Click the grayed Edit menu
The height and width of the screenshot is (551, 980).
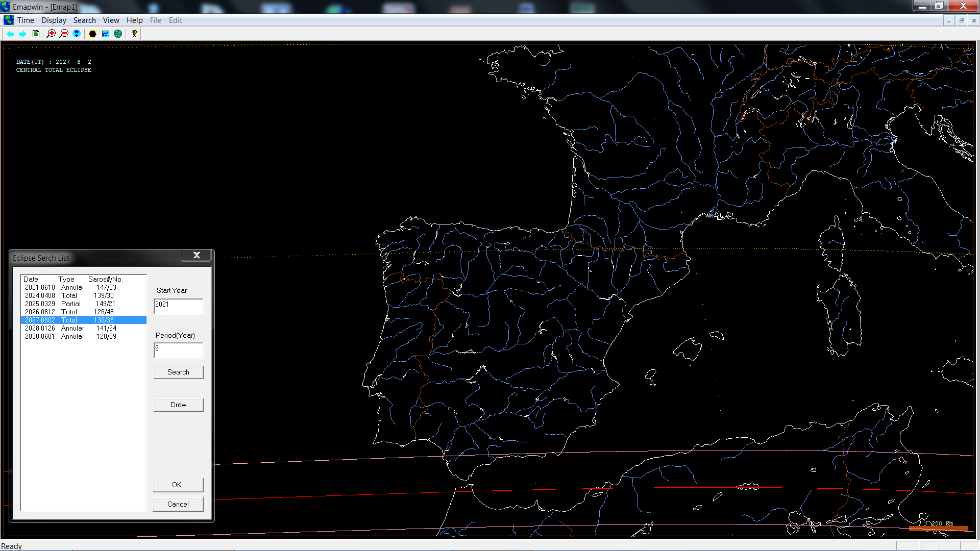(x=176, y=20)
